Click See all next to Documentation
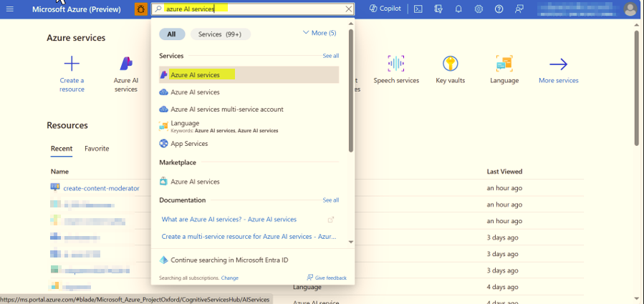Screen dimensions: 644x304 pyautogui.click(x=331, y=200)
